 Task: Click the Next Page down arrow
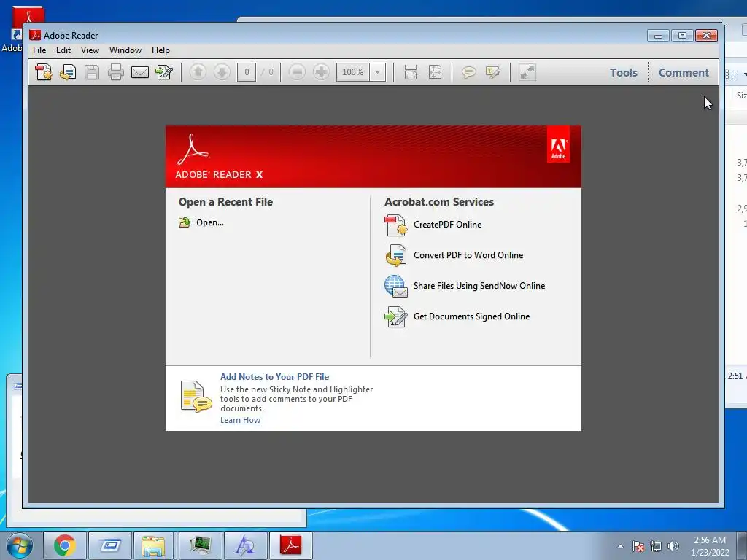point(222,72)
